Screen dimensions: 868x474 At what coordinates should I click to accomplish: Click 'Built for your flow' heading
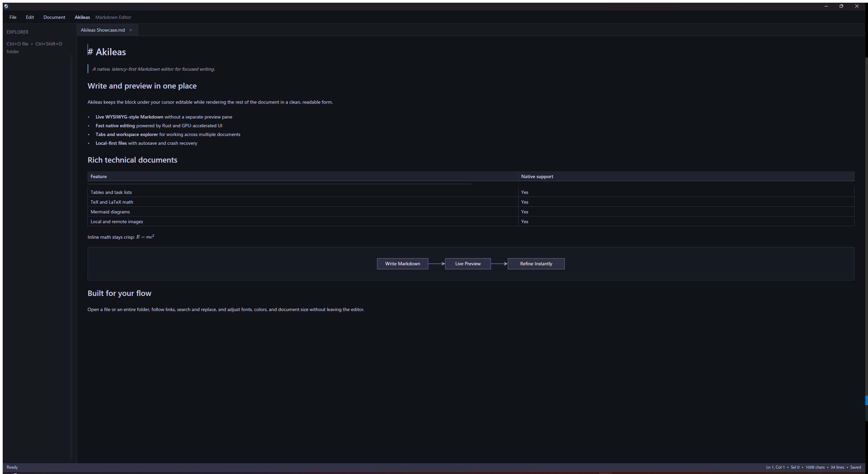[x=119, y=293]
